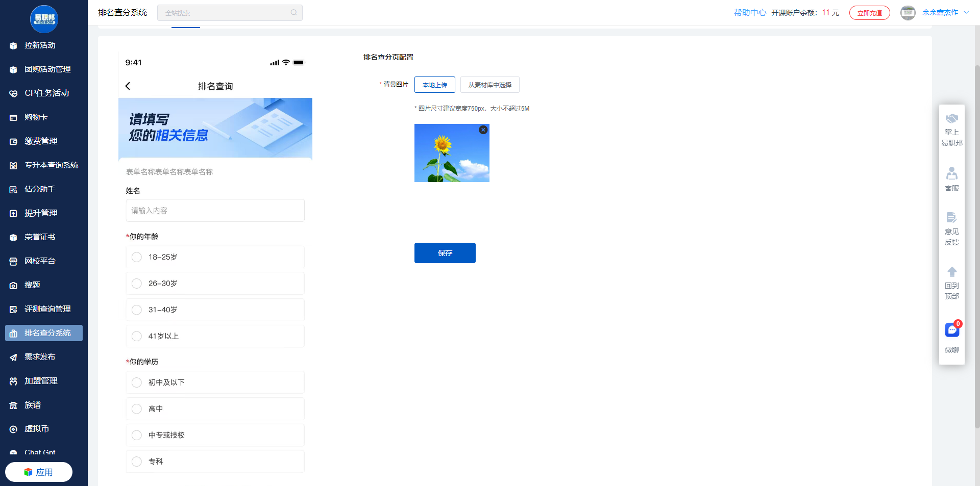Choose the 31–40岁 radio option
Viewport: 980px width, 486px height.
[x=137, y=310]
